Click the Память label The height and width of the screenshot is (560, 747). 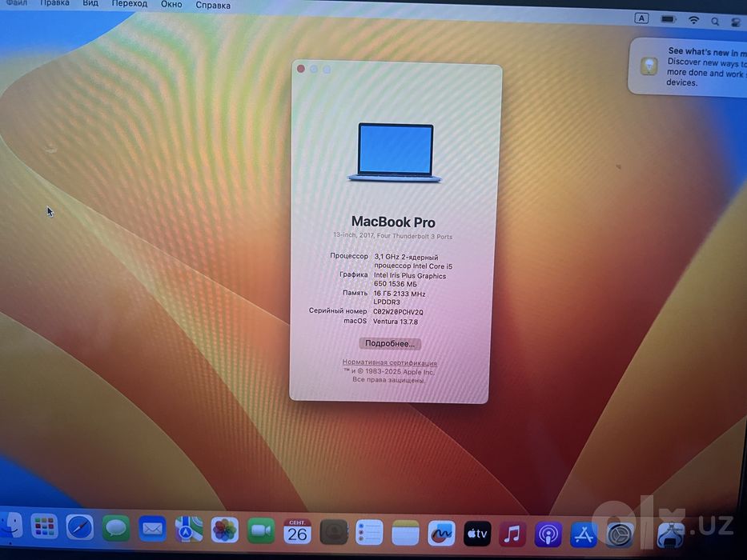[355, 293]
